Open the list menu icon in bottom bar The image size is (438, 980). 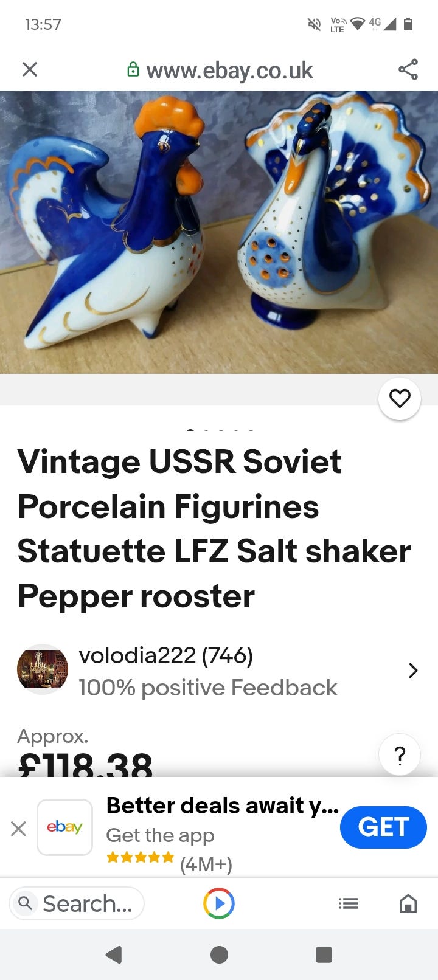click(x=349, y=904)
